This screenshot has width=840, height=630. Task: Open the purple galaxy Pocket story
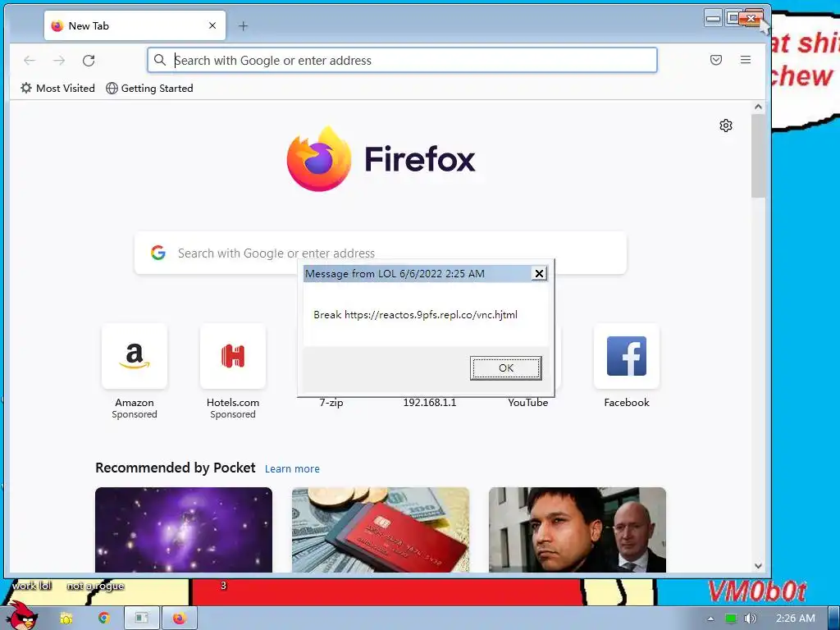pyautogui.click(x=184, y=529)
